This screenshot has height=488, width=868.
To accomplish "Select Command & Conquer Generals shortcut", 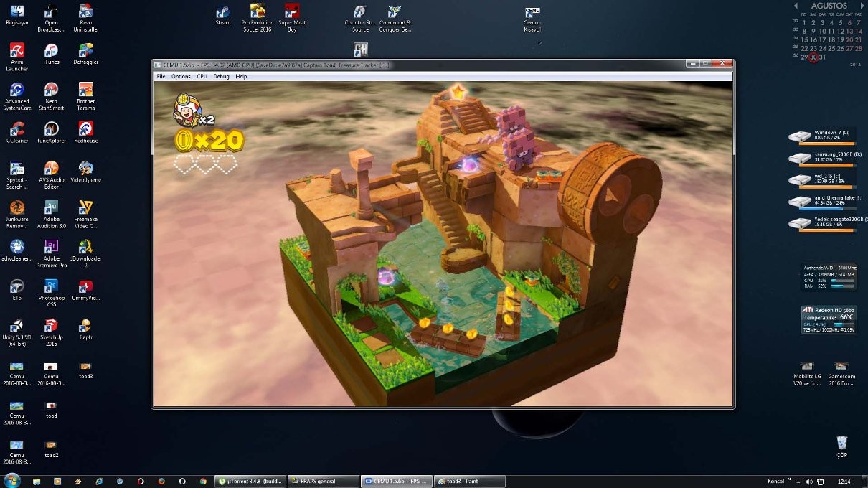I will (x=395, y=17).
